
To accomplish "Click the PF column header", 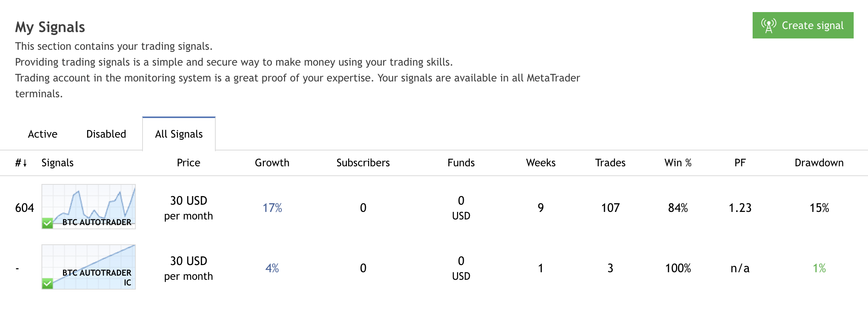I will (x=740, y=163).
